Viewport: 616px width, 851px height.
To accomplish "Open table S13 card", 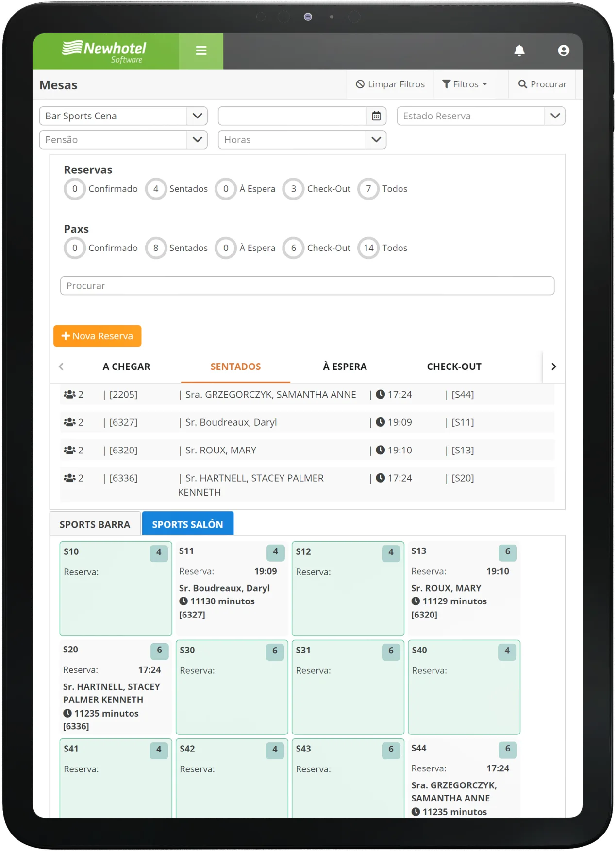I will click(464, 589).
